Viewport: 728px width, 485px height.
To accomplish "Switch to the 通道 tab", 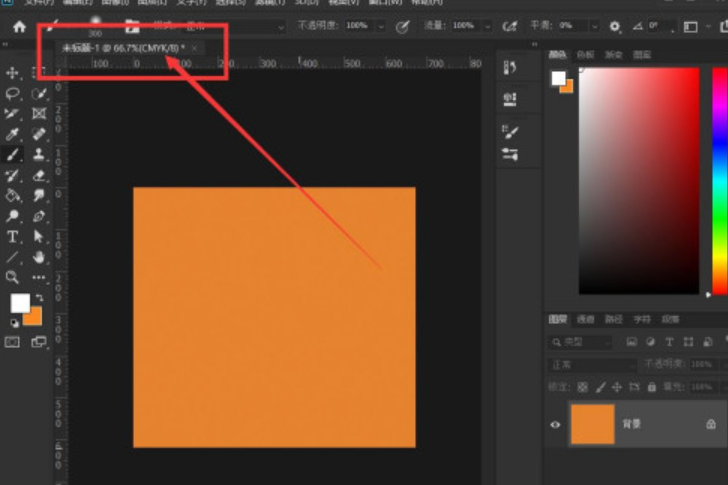I will [x=585, y=319].
